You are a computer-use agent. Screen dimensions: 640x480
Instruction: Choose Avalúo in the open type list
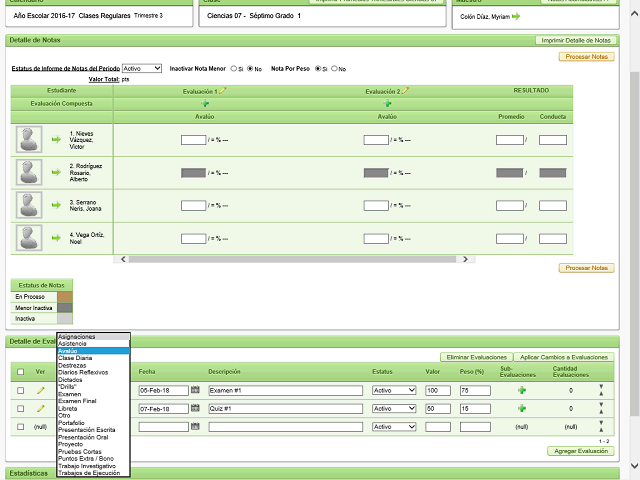(93, 351)
